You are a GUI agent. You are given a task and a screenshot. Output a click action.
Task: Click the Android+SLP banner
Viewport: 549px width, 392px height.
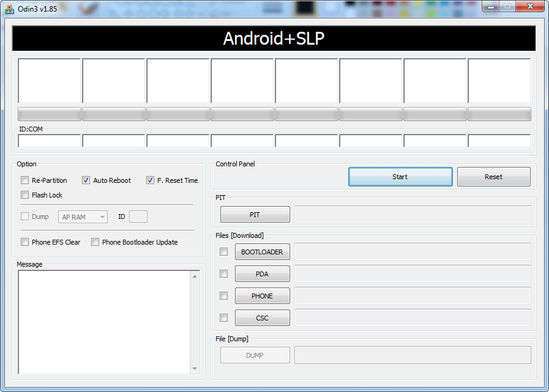click(x=274, y=39)
